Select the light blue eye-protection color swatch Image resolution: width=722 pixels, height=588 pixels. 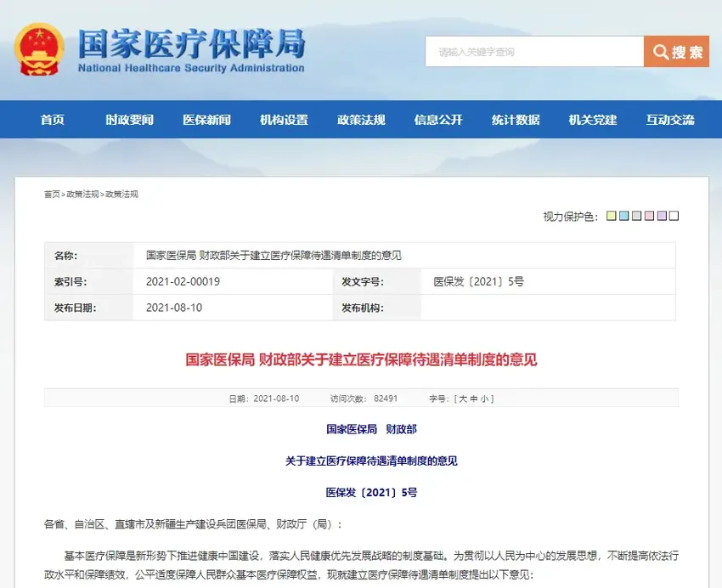coord(624,216)
